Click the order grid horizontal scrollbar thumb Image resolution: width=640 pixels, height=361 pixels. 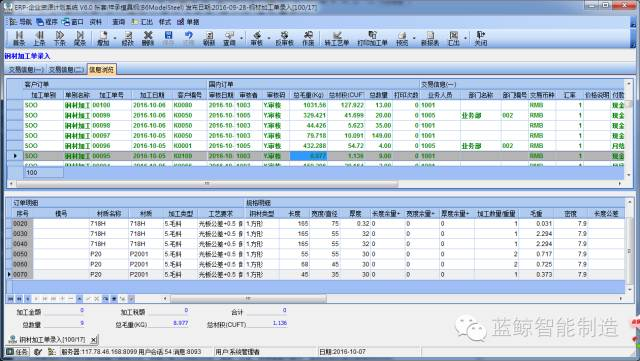pos(207,184)
